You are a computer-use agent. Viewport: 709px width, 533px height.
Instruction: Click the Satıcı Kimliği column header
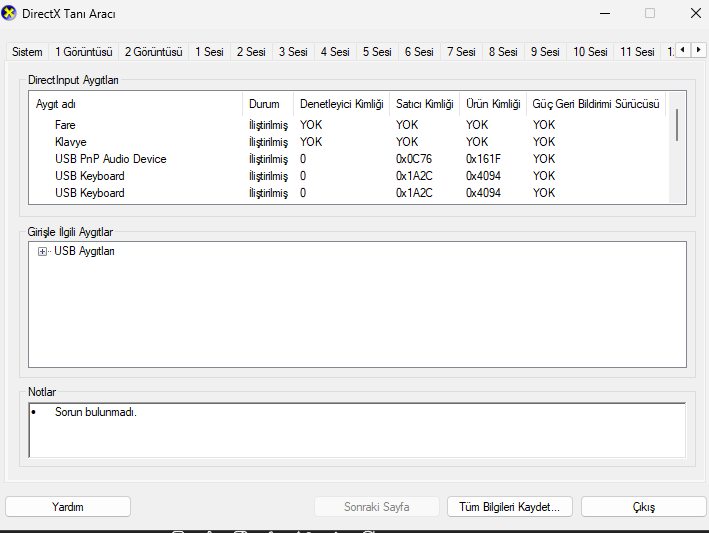pyautogui.click(x=425, y=104)
